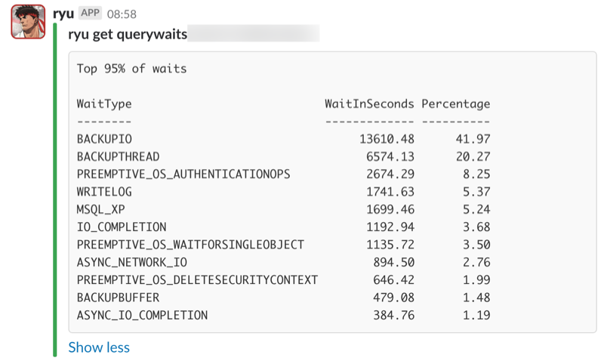This screenshot has height=364, width=604.
Task: Click the PREEMPTIVE_OS_AUTHENTICATIONOPS entry
Action: pos(183,174)
